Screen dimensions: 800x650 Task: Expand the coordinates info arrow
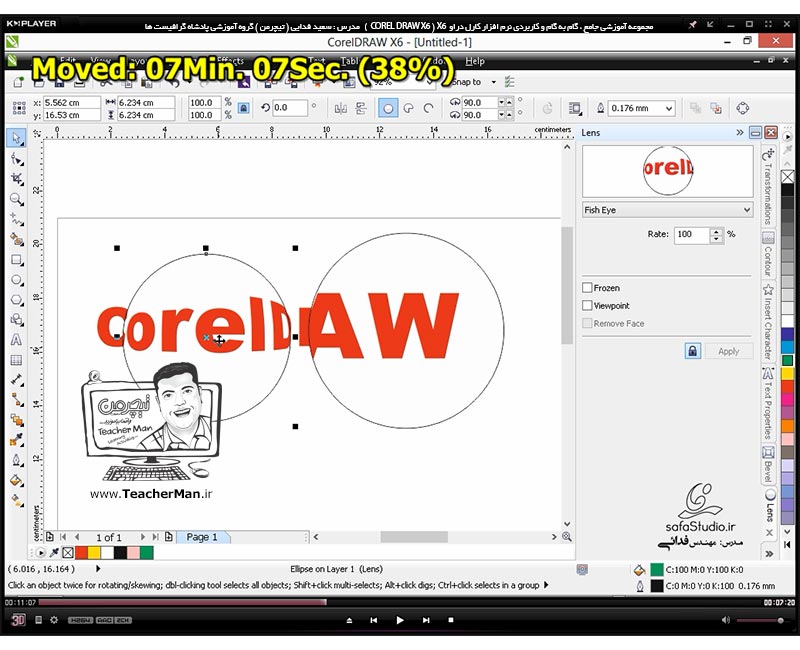pos(98,568)
